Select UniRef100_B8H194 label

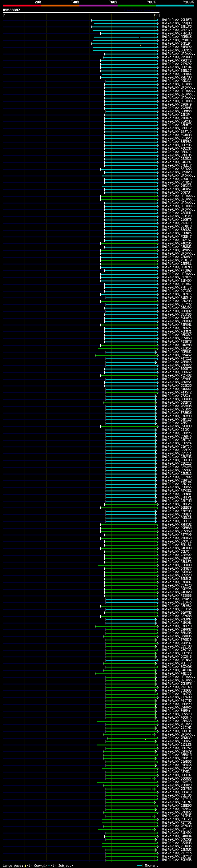click(x=176, y=67)
